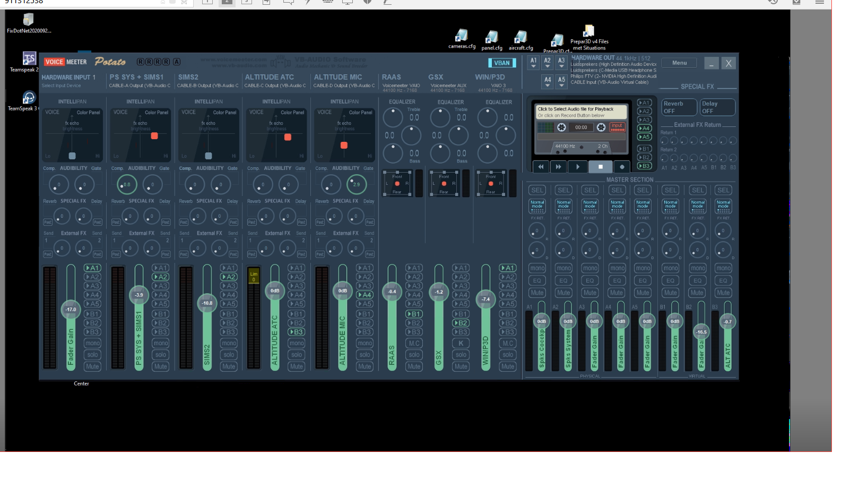Open EQ for master bus A2
868x478 pixels.
pos(563,280)
